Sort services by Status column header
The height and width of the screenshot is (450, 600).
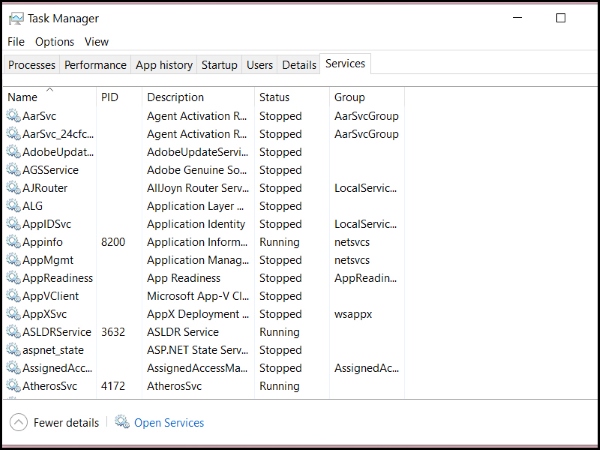(x=274, y=97)
